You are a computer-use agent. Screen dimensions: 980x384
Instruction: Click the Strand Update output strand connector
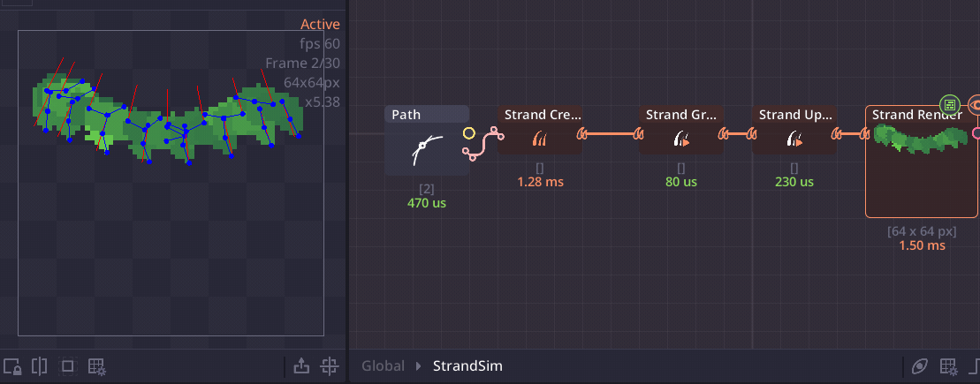836,133
